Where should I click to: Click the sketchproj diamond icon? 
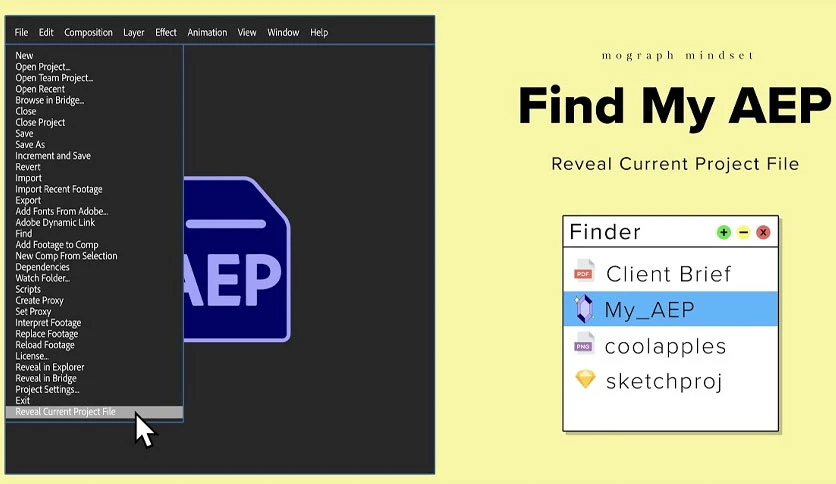585,379
